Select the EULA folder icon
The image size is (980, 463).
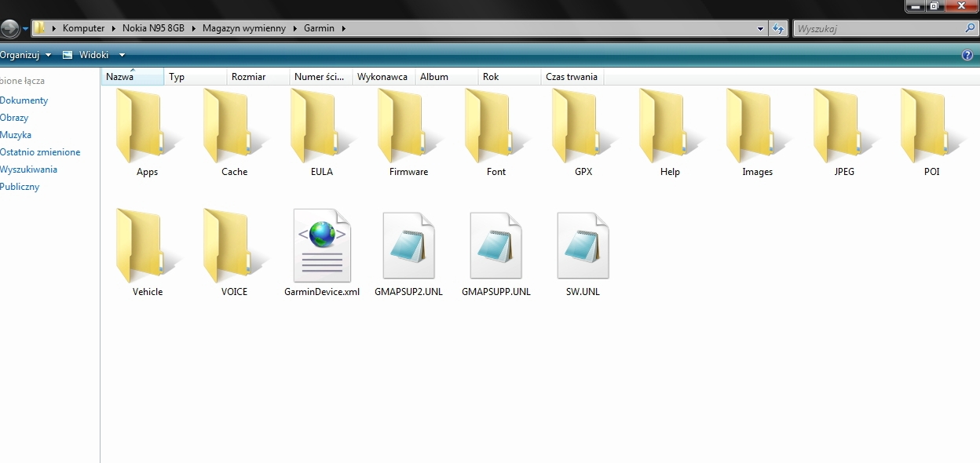pos(321,126)
